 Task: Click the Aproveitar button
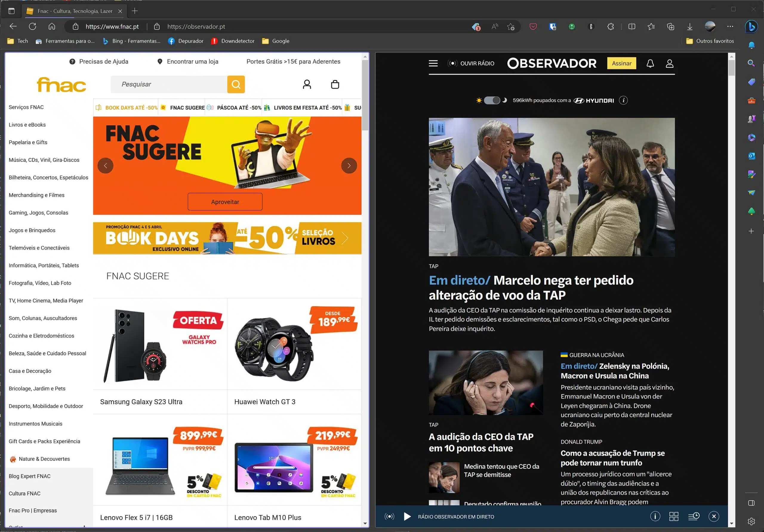(225, 202)
